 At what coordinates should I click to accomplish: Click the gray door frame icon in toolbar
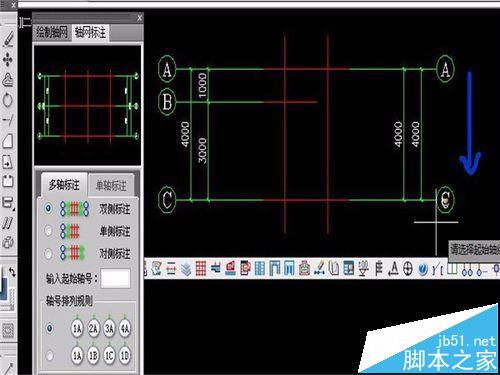(x=274, y=269)
